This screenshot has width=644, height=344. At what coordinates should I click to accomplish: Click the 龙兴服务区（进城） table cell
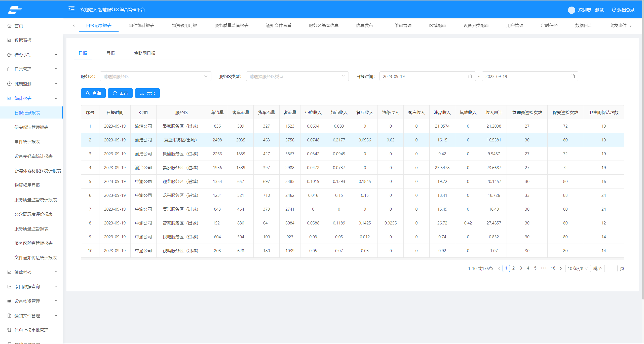[181, 195]
